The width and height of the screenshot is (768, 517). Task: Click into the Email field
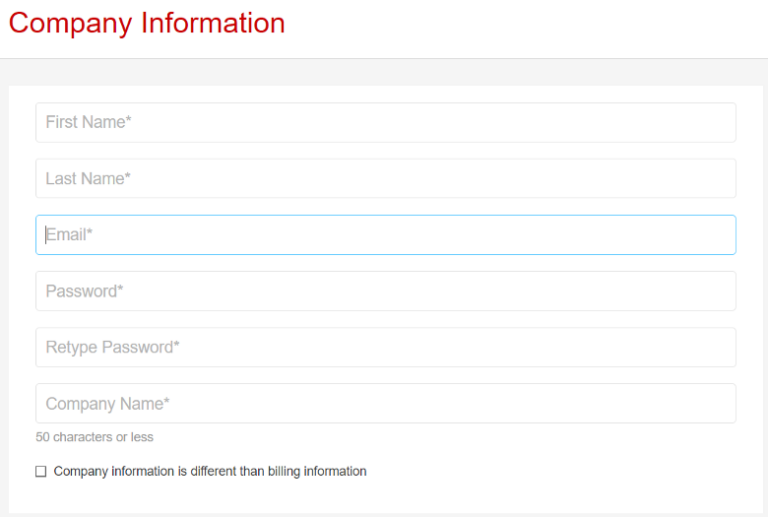[385, 235]
